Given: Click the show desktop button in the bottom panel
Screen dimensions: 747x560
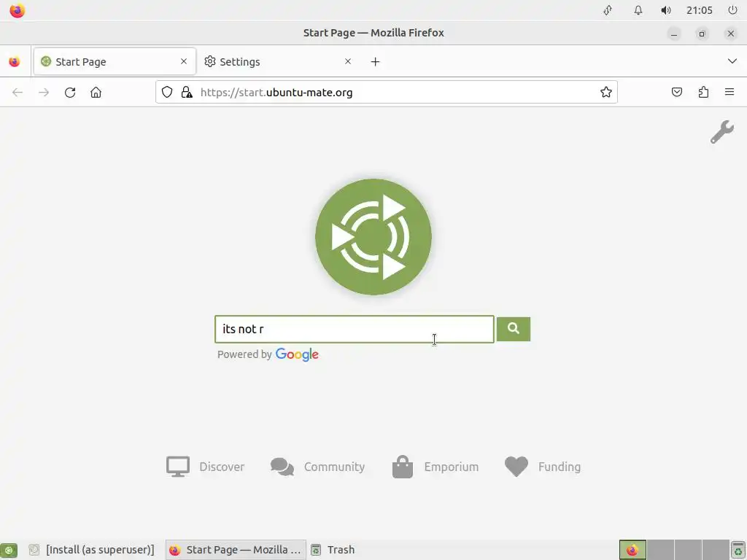Looking at the screenshot, I should click(x=9, y=550).
